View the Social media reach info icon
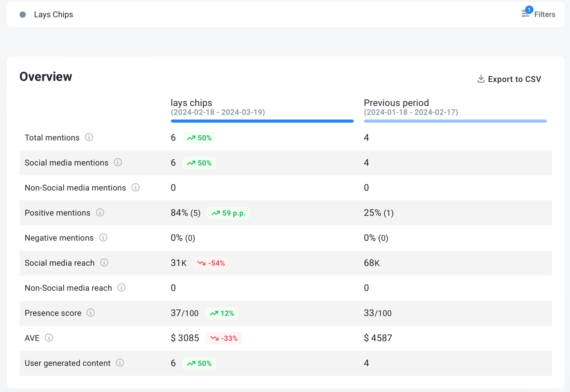The width and height of the screenshot is (570, 392). pos(104,263)
